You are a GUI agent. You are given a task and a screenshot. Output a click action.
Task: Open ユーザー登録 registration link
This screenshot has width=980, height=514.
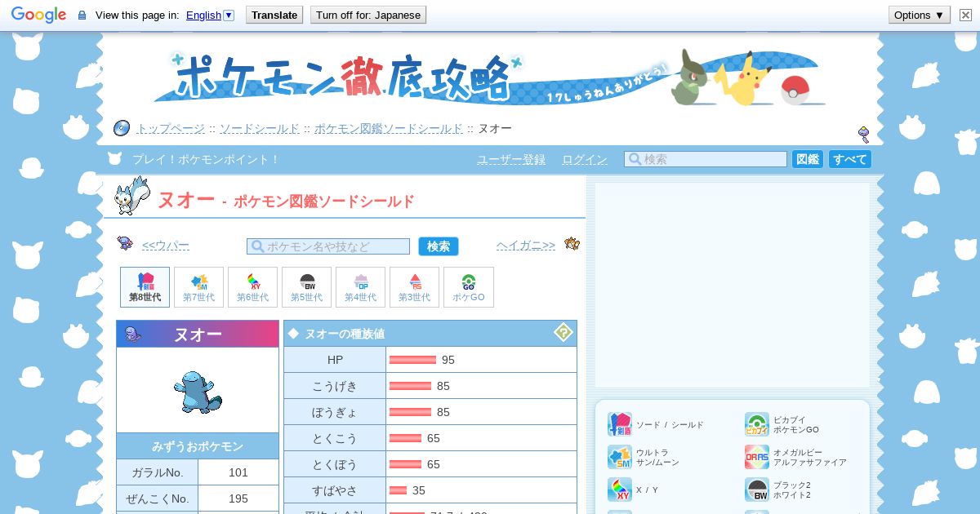coord(511,159)
